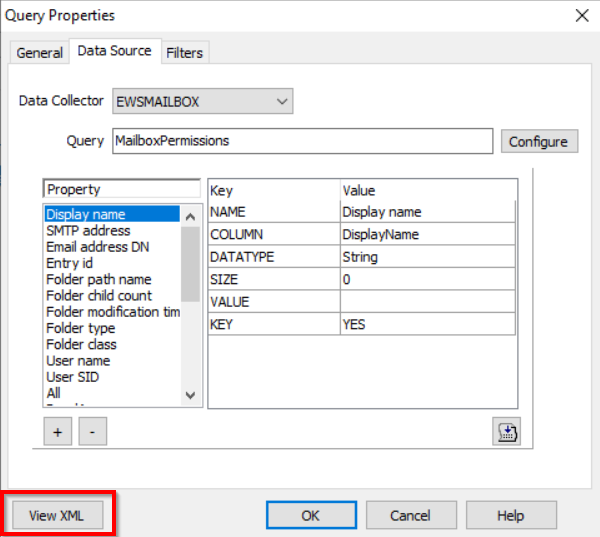Open the Filters tab

pyautogui.click(x=184, y=52)
